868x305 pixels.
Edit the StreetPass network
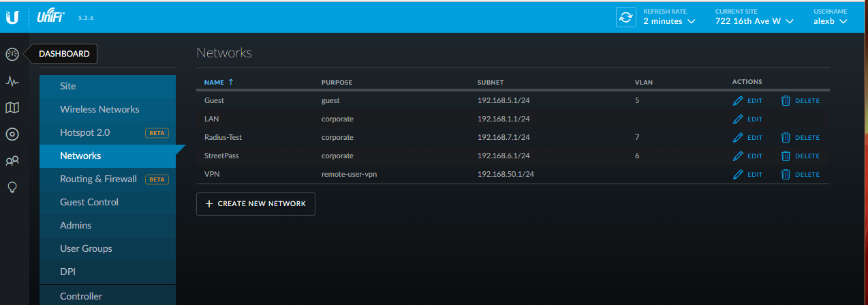click(747, 156)
